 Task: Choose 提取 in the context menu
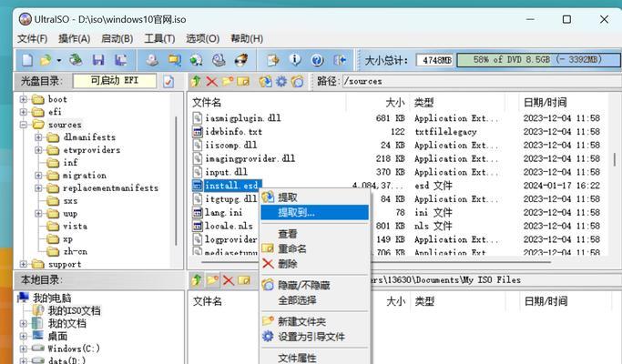coord(314,197)
